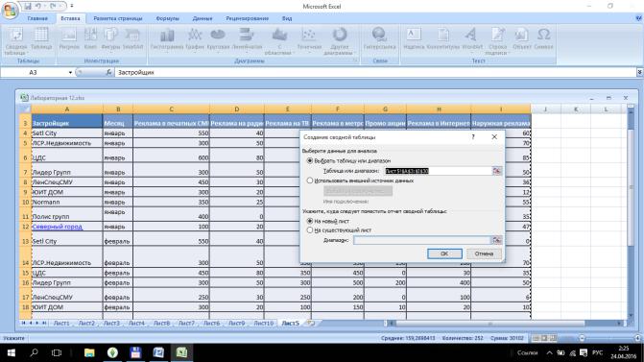Save using Quick Access toolbar icon
The width and height of the screenshot is (644, 362).
point(28,6)
